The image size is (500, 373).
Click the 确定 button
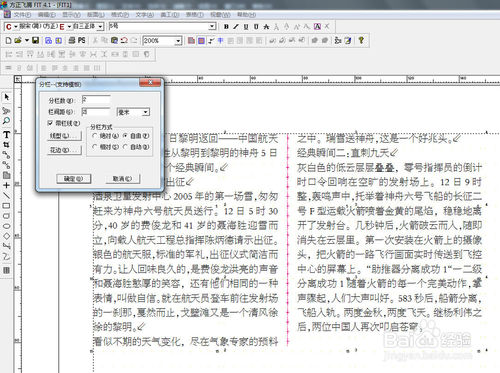point(73,179)
